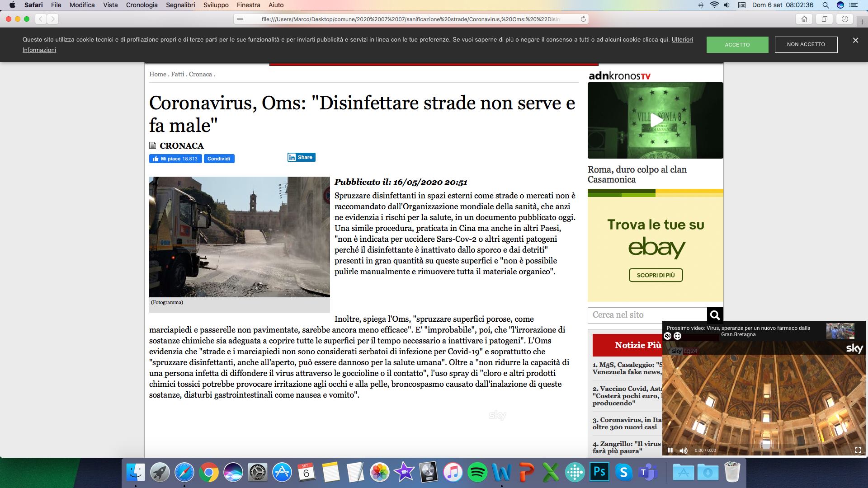Screen dimensions: 868x488
Task: Click the Cerca nel sito search field
Action: coord(647,315)
